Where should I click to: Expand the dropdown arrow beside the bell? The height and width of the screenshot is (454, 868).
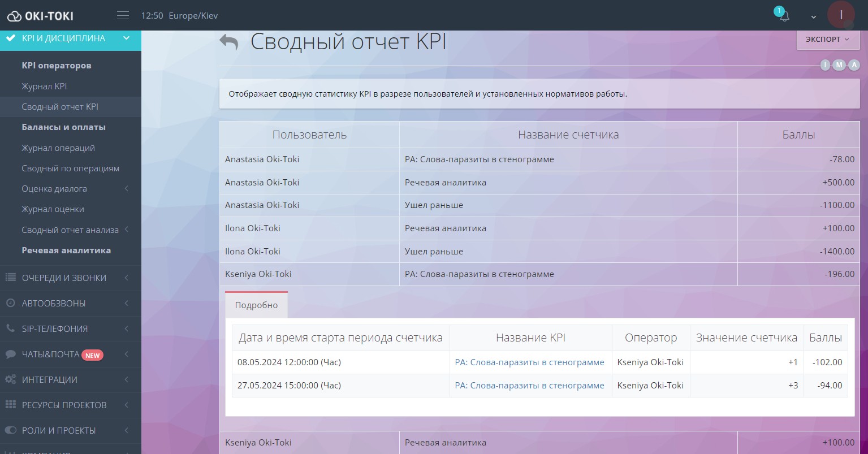(x=814, y=17)
